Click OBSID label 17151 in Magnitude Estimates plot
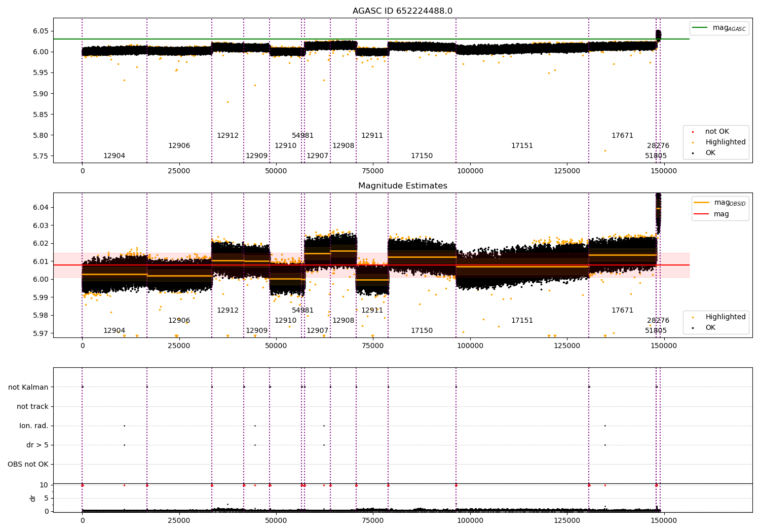Screen dimensions: 760x532 coord(522,321)
